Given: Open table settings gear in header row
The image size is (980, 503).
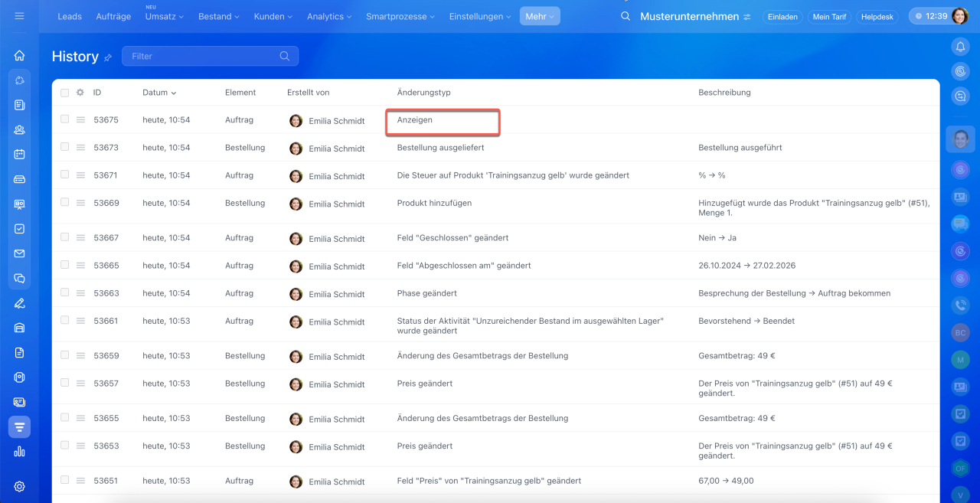Looking at the screenshot, I should (x=80, y=93).
